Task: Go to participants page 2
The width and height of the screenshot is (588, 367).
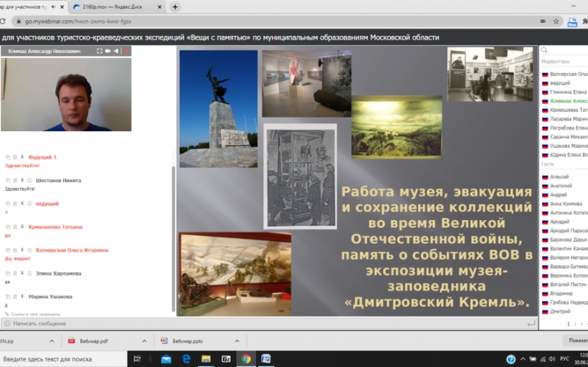Action: coord(575,324)
